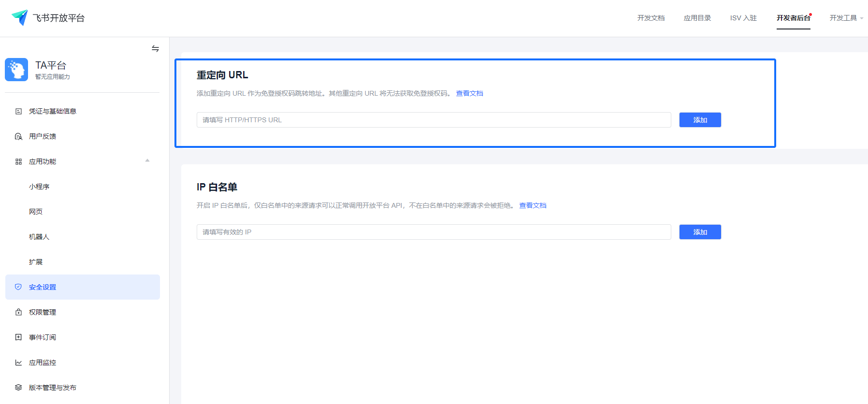Click the 权限管理 lock icon
This screenshot has width=868, height=404.
point(18,312)
